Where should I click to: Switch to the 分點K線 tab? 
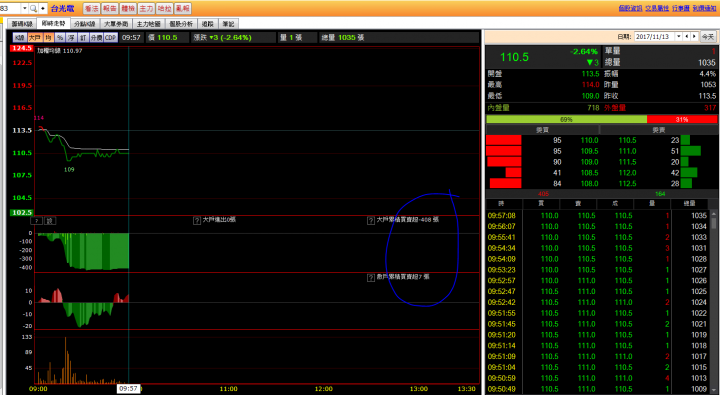[x=85, y=24]
